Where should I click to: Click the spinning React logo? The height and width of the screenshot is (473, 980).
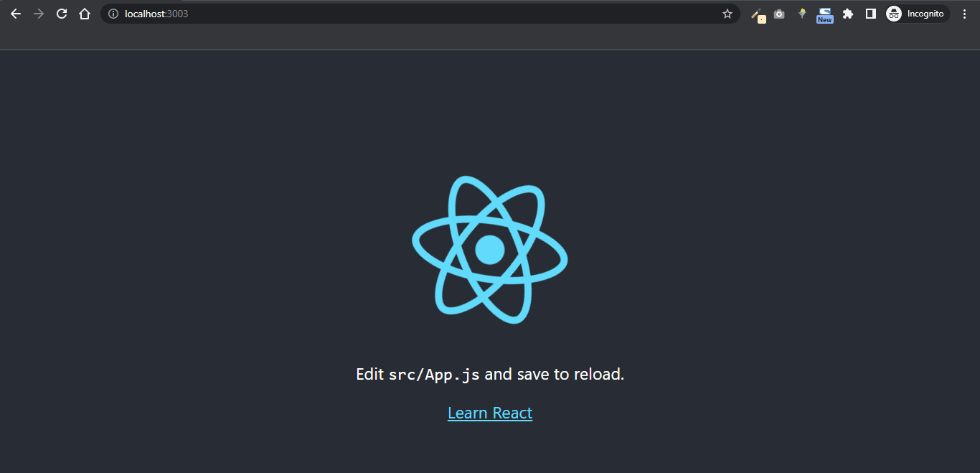pos(490,250)
